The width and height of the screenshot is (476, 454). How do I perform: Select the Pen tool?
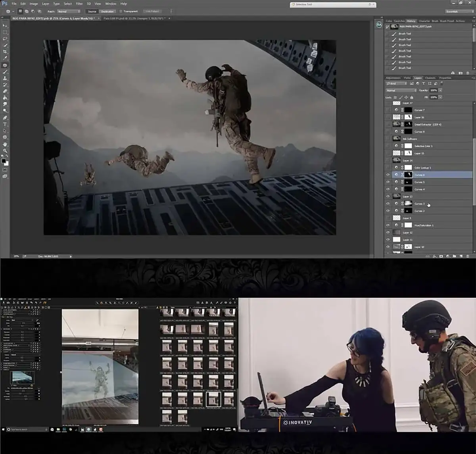pos(5,118)
